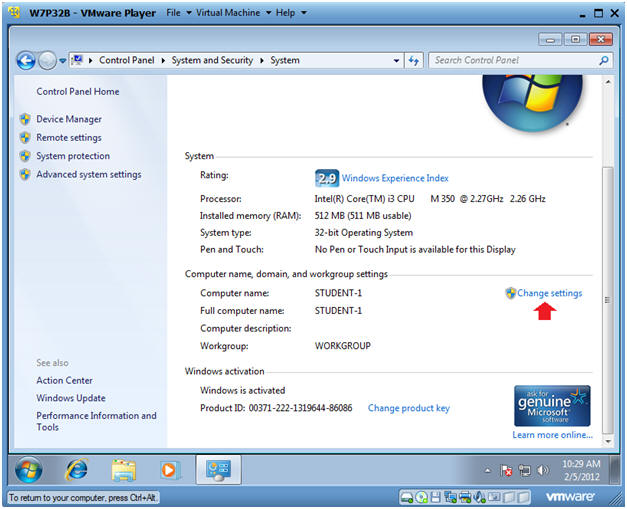Viewport: 627px width, 509px height.
Task: Open Action Center link
Action: point(64,381)
